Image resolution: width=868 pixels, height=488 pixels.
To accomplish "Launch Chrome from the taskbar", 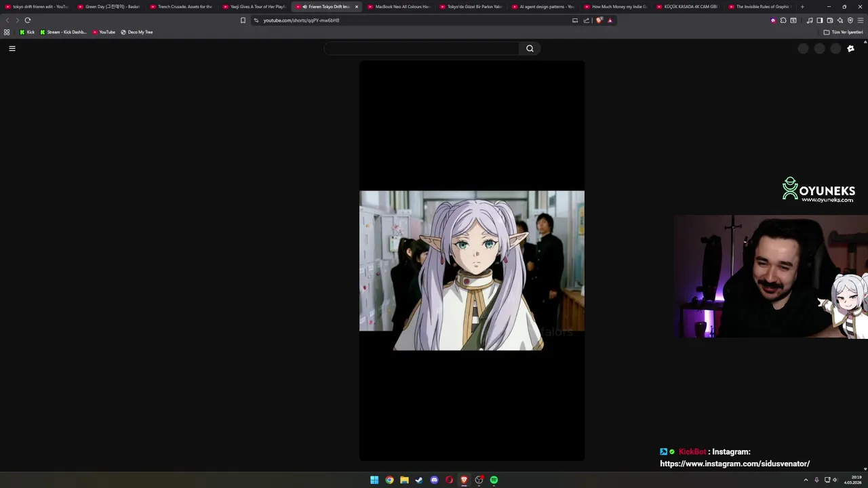I will [389, 480].
